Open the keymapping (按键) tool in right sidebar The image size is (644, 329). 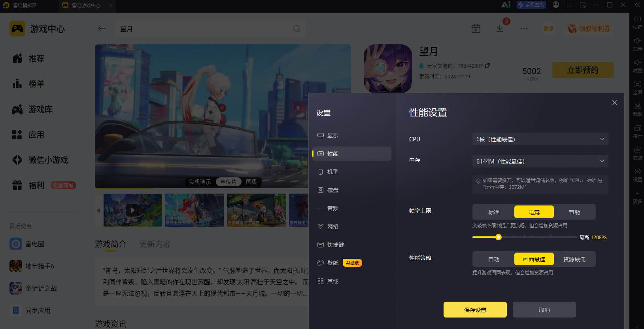pyautogui.click(x=637, y=23)
